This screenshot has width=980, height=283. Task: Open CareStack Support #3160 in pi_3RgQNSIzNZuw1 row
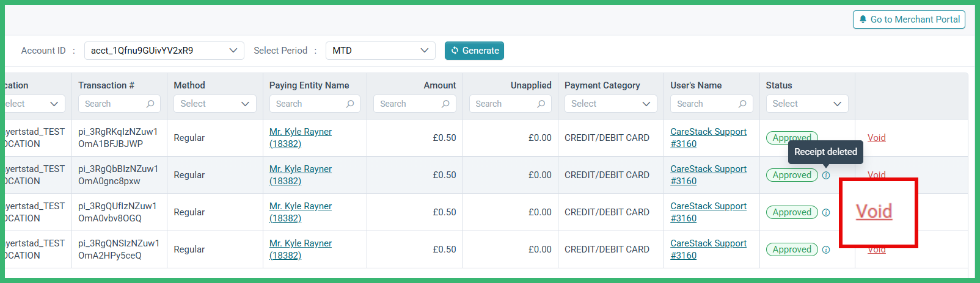(x=709, y=249)
